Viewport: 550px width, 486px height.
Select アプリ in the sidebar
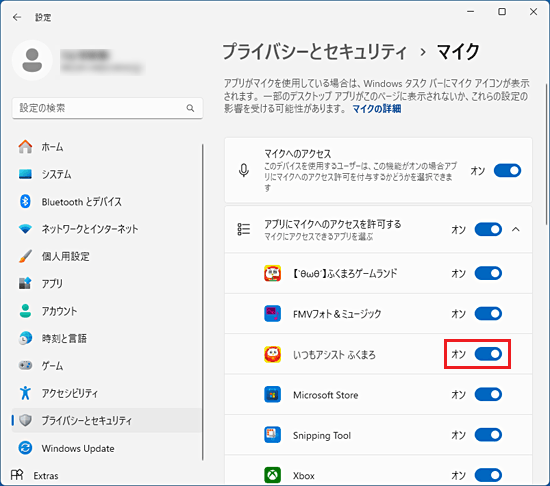(107, 283)
